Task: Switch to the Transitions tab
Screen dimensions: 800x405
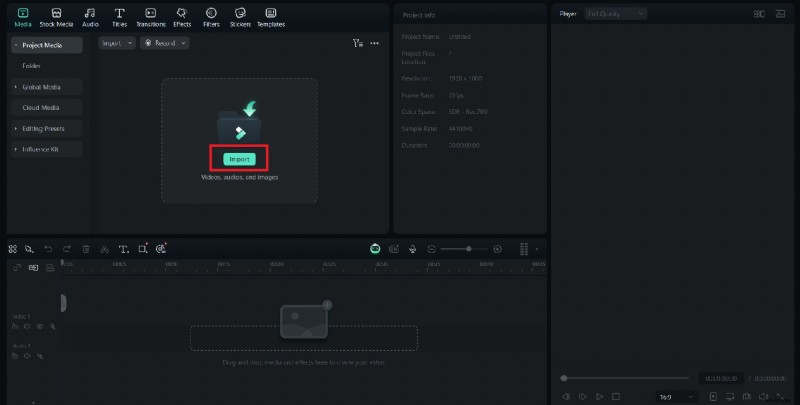Action: click(150, 16)
